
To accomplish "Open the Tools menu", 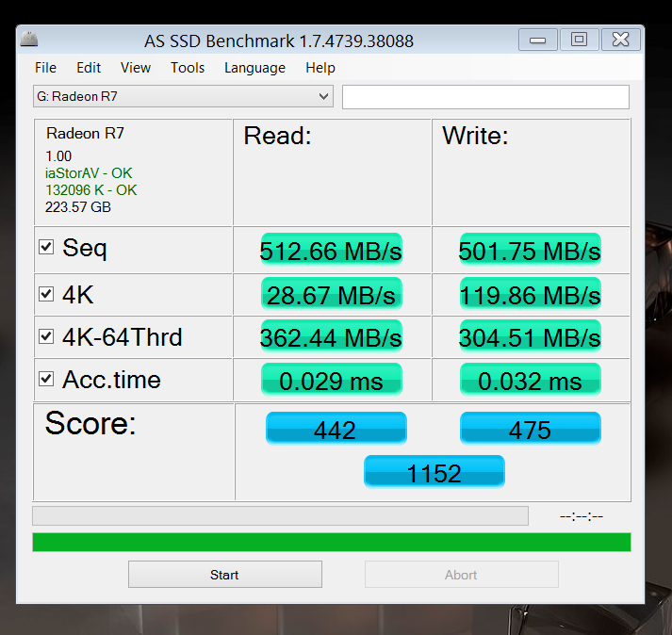I will (188, 68).
